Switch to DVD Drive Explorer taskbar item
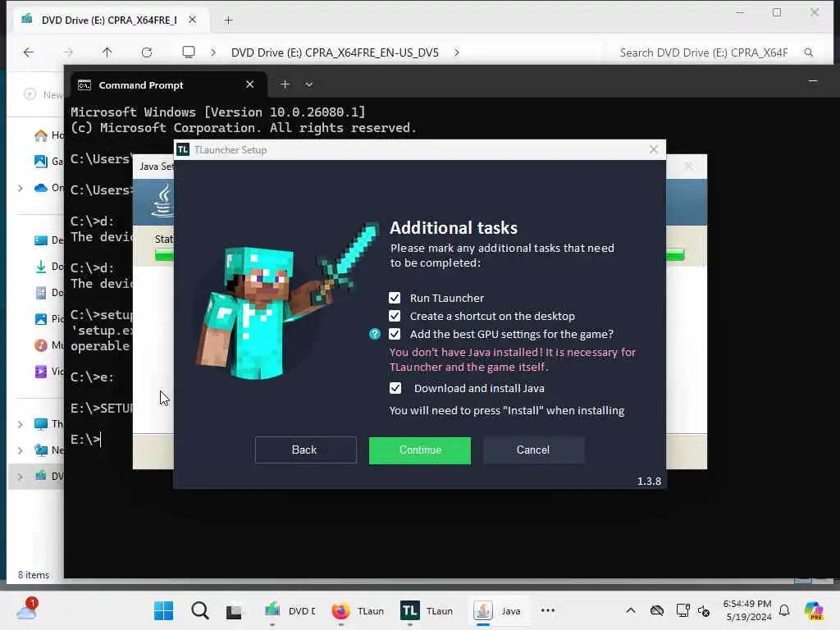The width and height of the screenshot is (840, 630). coord(290,610)
